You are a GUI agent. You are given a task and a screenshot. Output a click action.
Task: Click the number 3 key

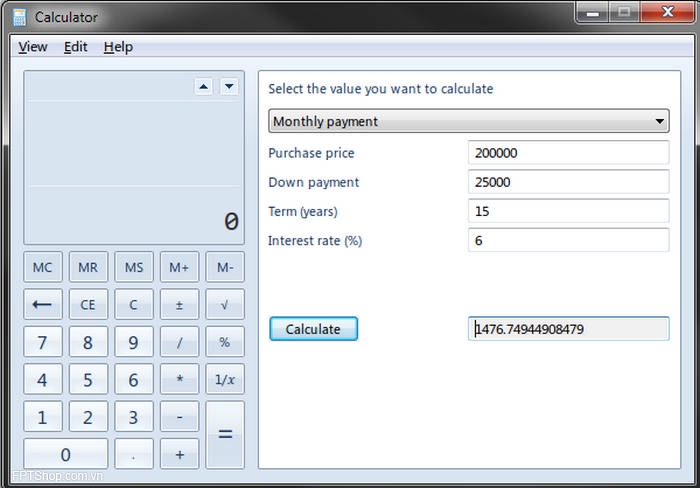click(x=134, y=417)
